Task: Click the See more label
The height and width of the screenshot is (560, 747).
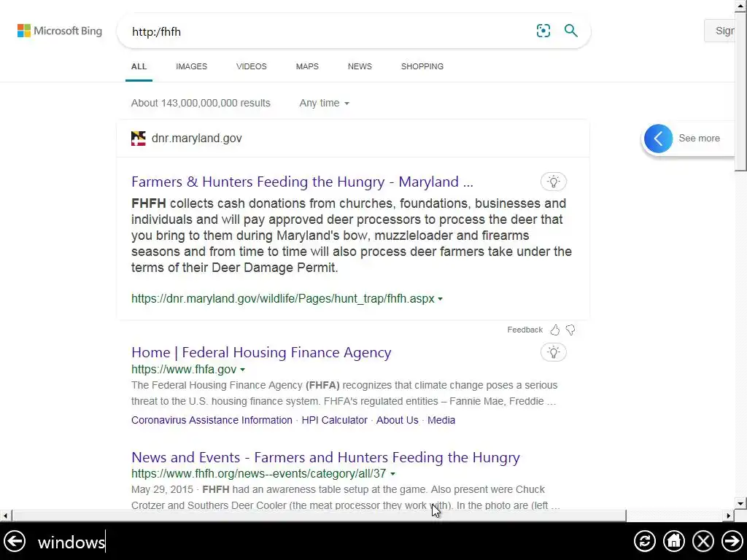Action: point(699,139)
